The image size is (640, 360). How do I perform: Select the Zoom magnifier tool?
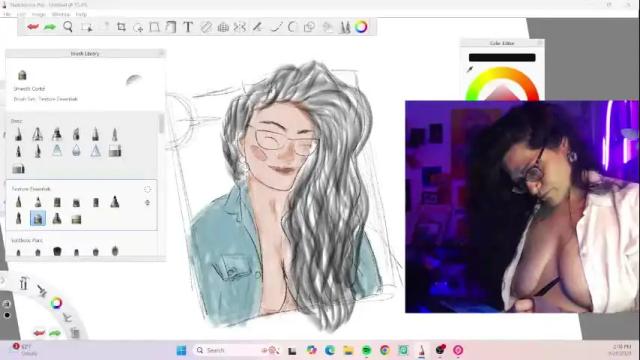[68, 27]
